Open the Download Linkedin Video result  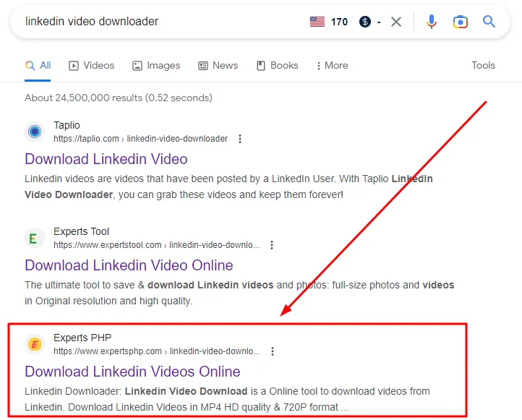[106, 159]
